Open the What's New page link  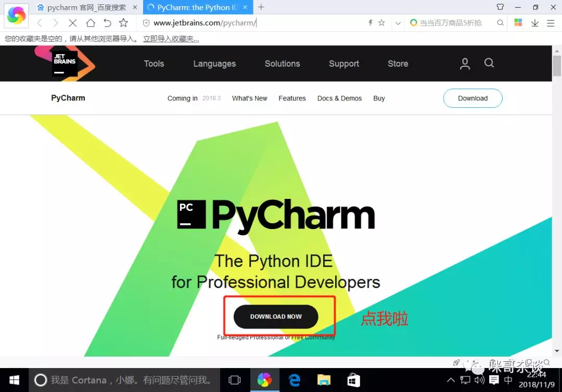click(249, 98)
